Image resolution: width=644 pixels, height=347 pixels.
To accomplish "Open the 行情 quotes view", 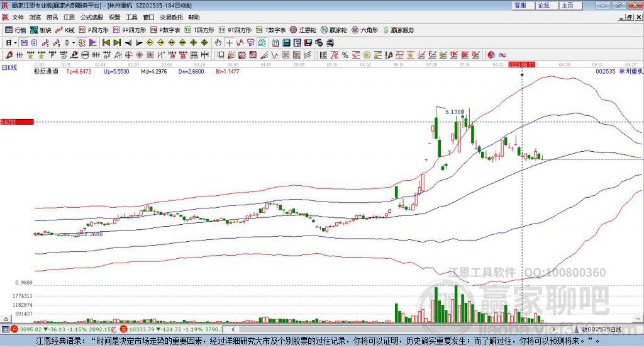I will [x=15, y=30].
